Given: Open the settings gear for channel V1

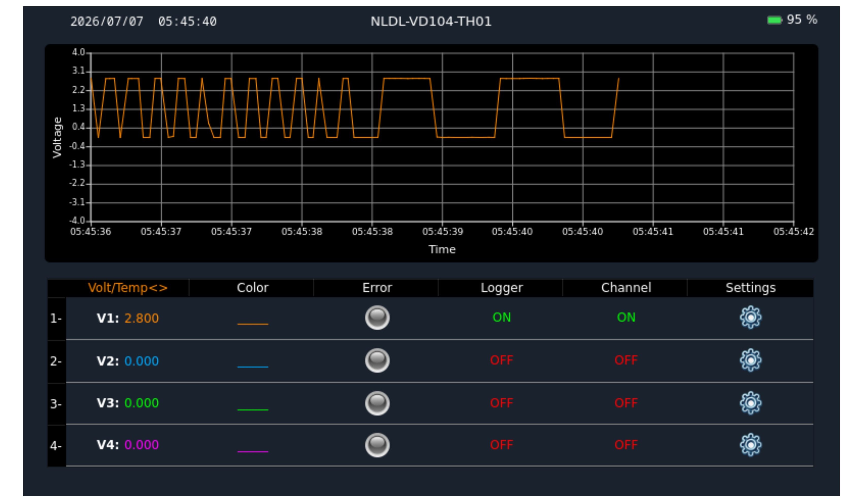Looking at the screenshot, I should (750, 317).
